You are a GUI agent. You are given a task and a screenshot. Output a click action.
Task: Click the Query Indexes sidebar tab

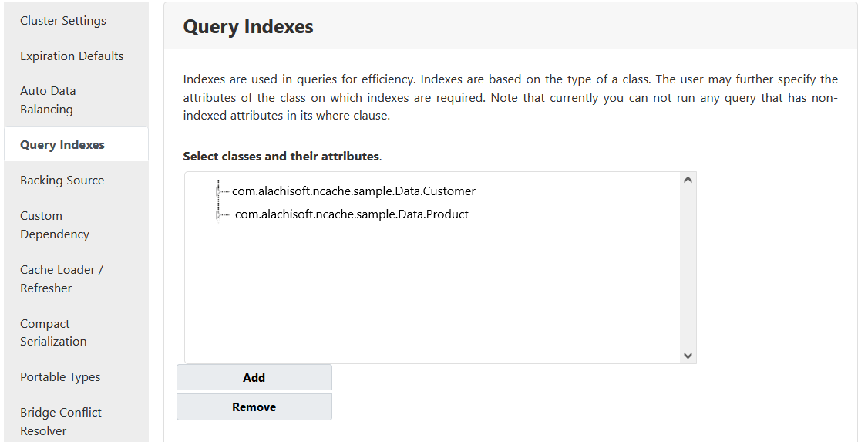click(62, 145)
